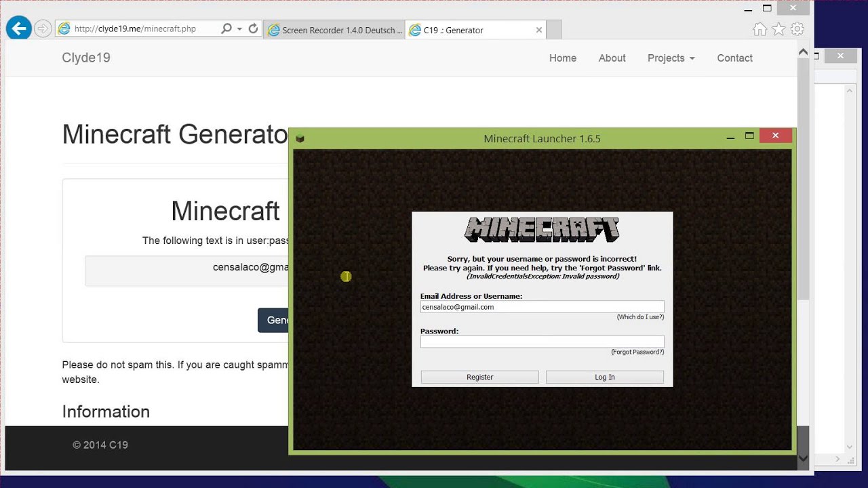This screenshot has width=868, height=488.
Task: Click the Internet Explorer page icon in address bar
Action: [x=64, y=28]
